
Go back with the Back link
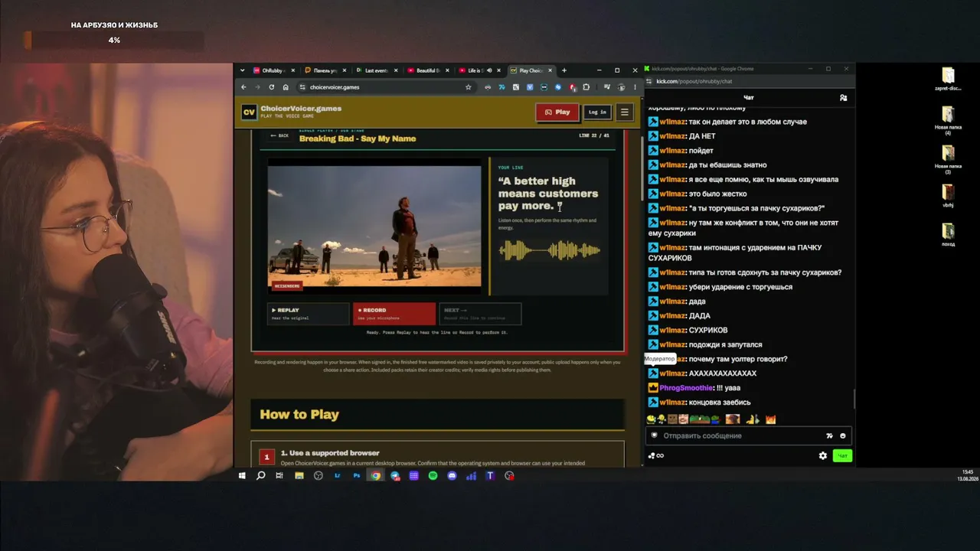click(279, 135)
